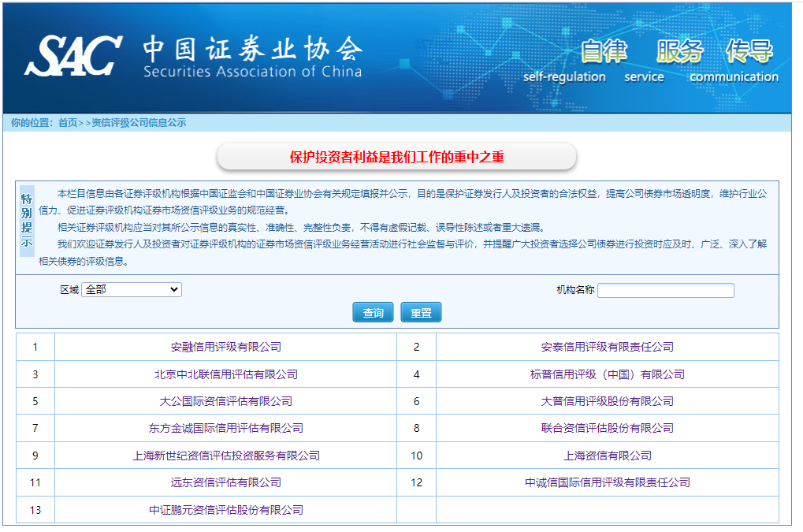Click the 查询 search button

coord(373,312)
